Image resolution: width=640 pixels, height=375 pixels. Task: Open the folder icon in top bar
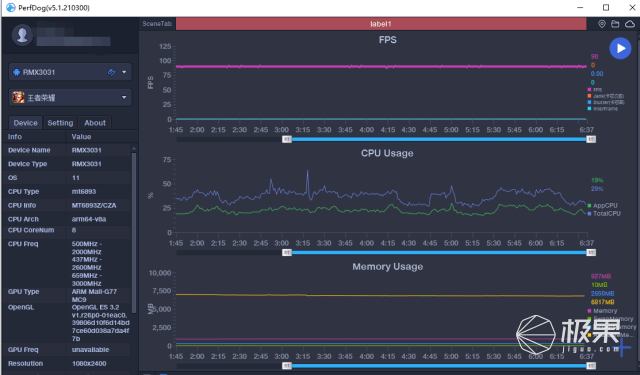coord(615,24)
